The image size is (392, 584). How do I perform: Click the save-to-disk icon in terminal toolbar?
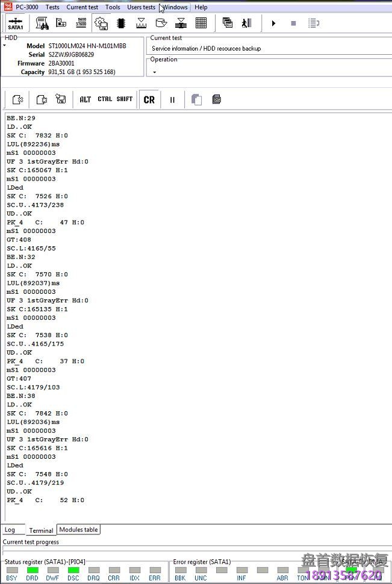click(61, 99)
